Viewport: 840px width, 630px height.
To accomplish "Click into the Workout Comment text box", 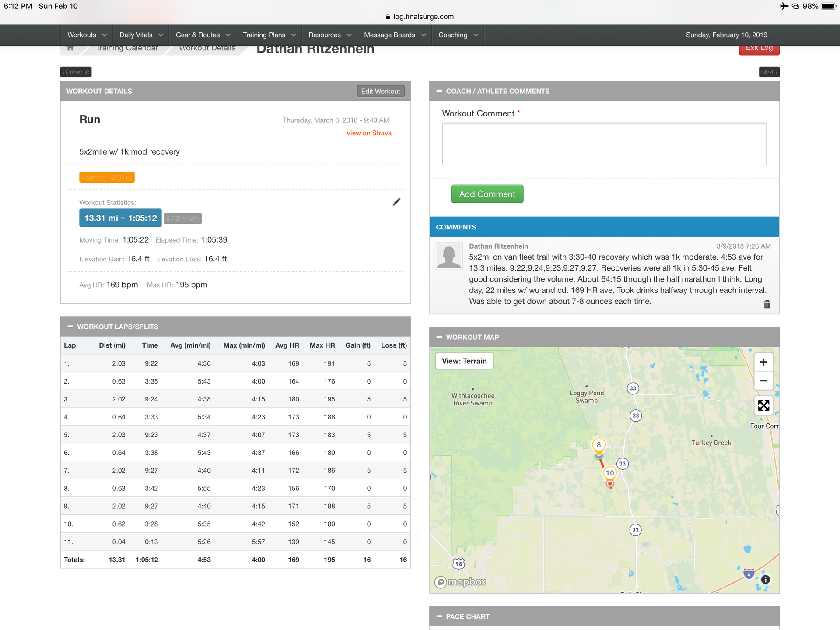I will tap(604, 144).
